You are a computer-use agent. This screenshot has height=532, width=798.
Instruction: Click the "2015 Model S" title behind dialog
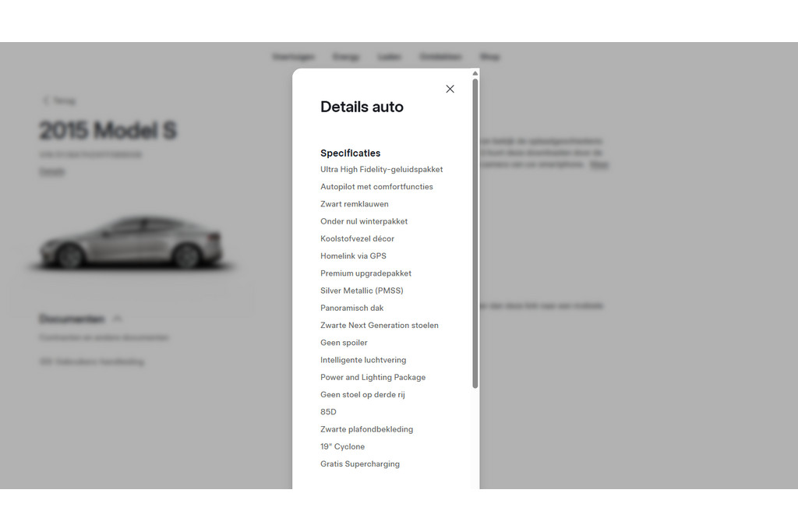click(108, 130)
